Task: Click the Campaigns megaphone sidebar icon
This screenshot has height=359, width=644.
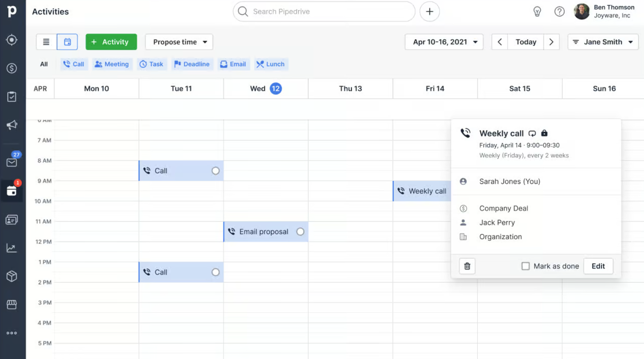Action: [12, 125]
